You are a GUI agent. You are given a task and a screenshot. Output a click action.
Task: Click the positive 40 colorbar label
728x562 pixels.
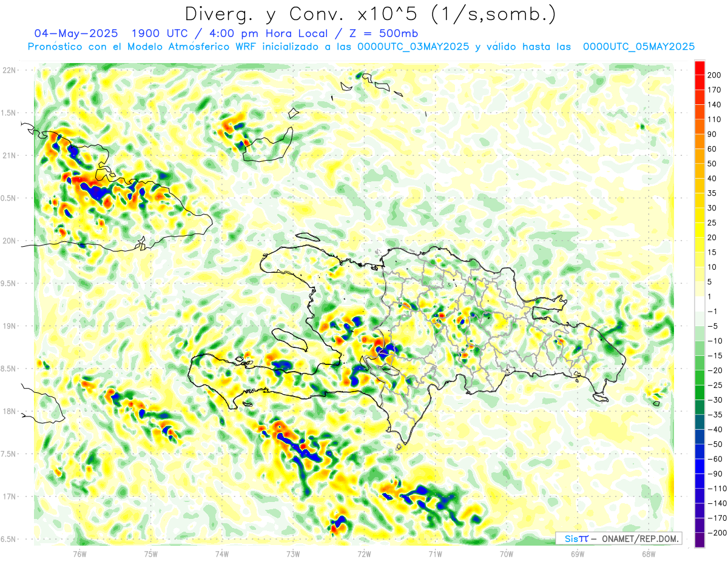tap(713, 178)
